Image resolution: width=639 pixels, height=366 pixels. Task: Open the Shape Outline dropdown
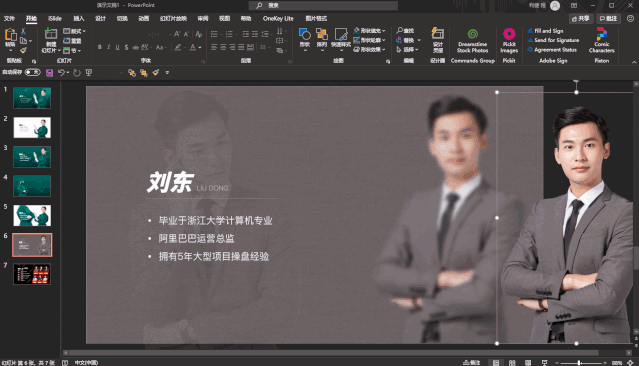[369, 40]
